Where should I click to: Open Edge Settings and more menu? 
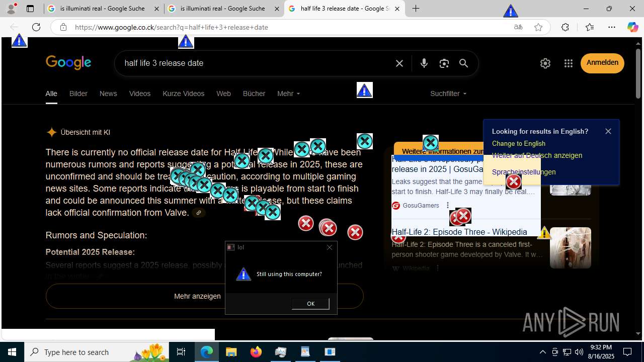coord(612,27)
